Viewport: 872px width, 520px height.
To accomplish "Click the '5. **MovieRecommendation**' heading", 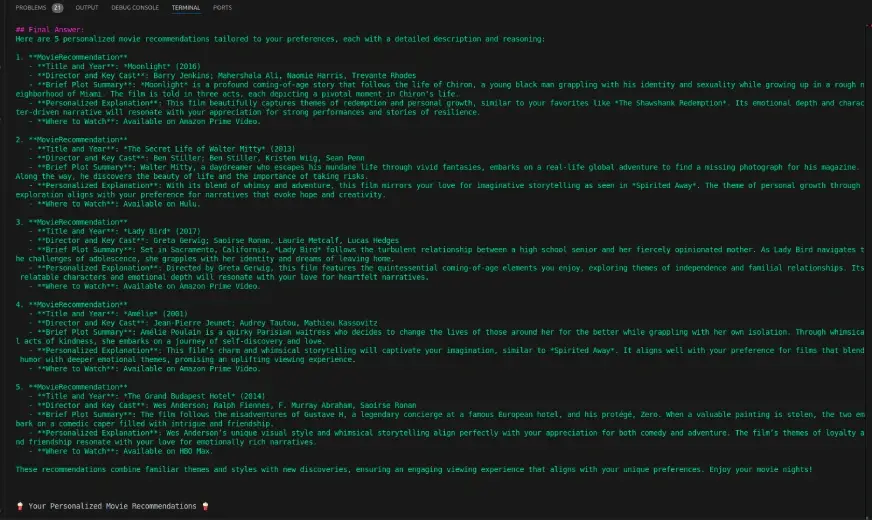I will coord(71,387).
